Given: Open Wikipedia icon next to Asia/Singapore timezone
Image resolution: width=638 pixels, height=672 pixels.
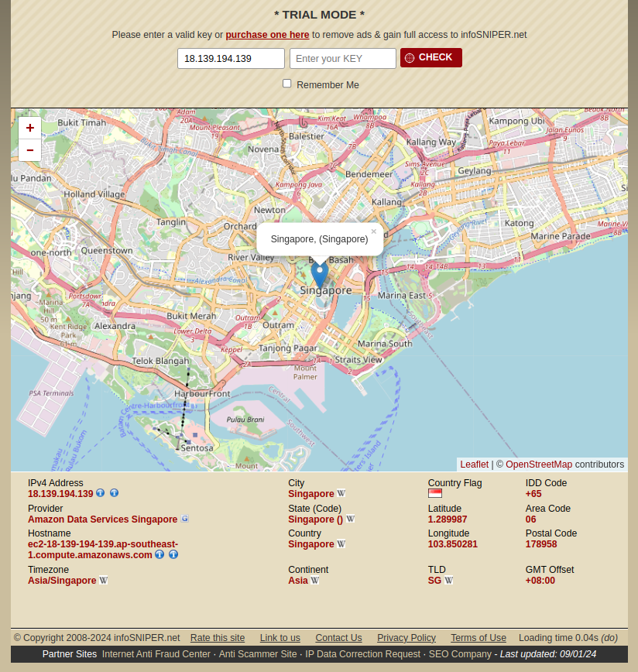Looking at the screenshot, I should click(104, 581).
